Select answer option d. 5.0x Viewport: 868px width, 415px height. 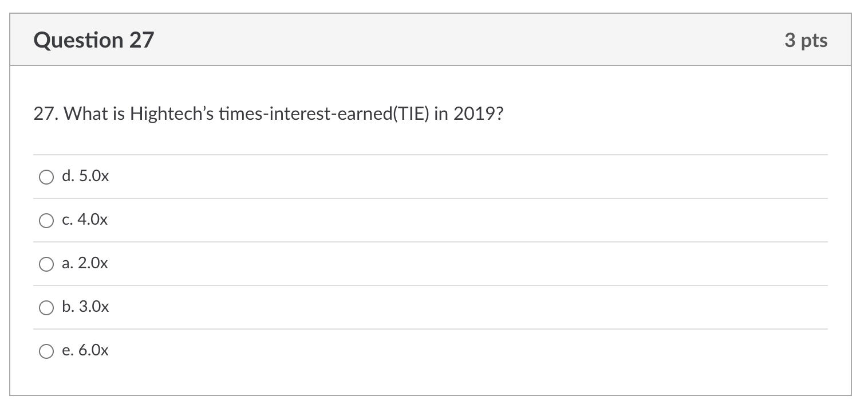coord(46,177)
